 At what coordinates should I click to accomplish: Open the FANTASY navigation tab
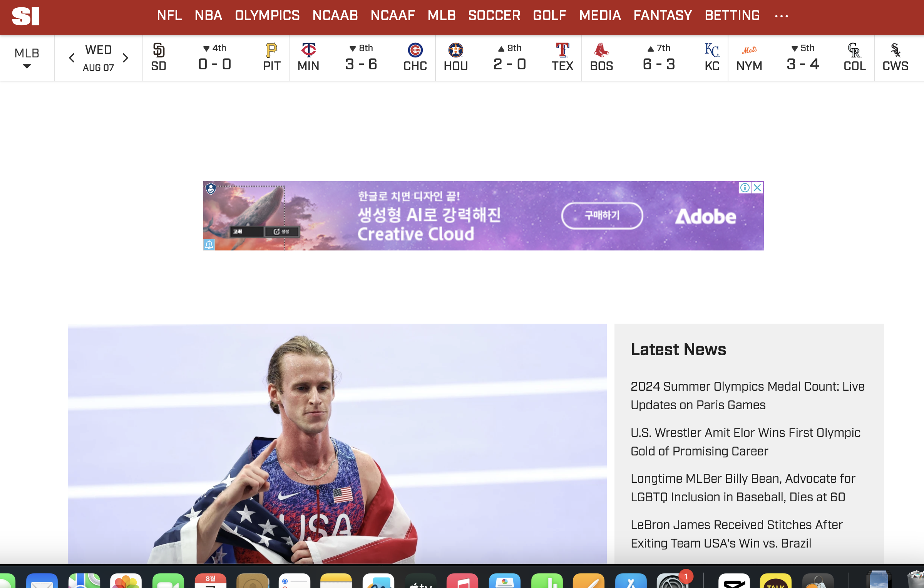pos(663,15)
